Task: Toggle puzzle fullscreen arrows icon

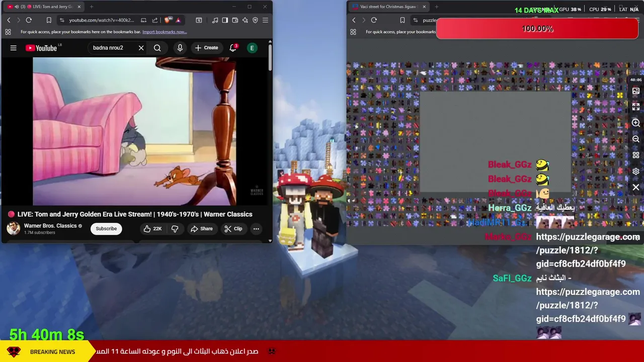Action: (636, 107)
